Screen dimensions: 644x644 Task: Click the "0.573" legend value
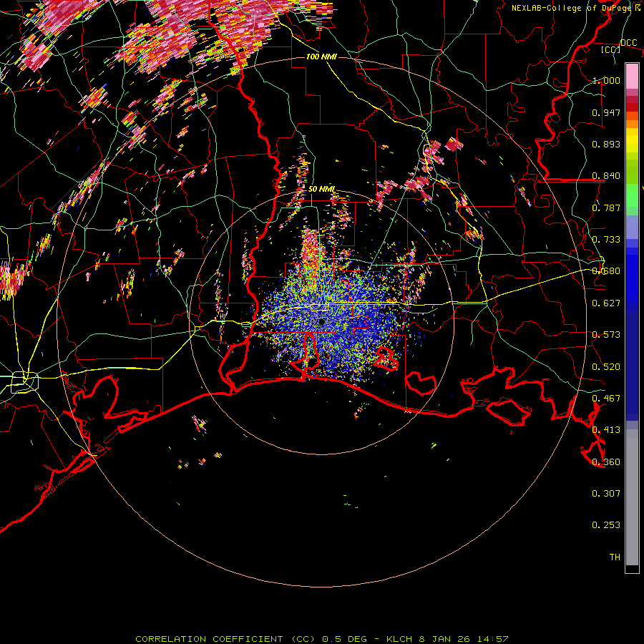(x=606, y=335)
